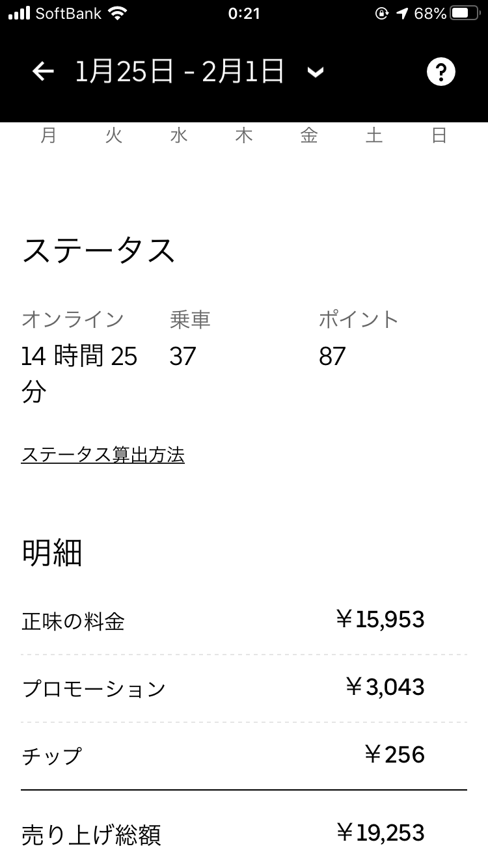This screenshot has height=868, width=488.
Task: Tap the location arrow status icon
Action: (401, 14)
